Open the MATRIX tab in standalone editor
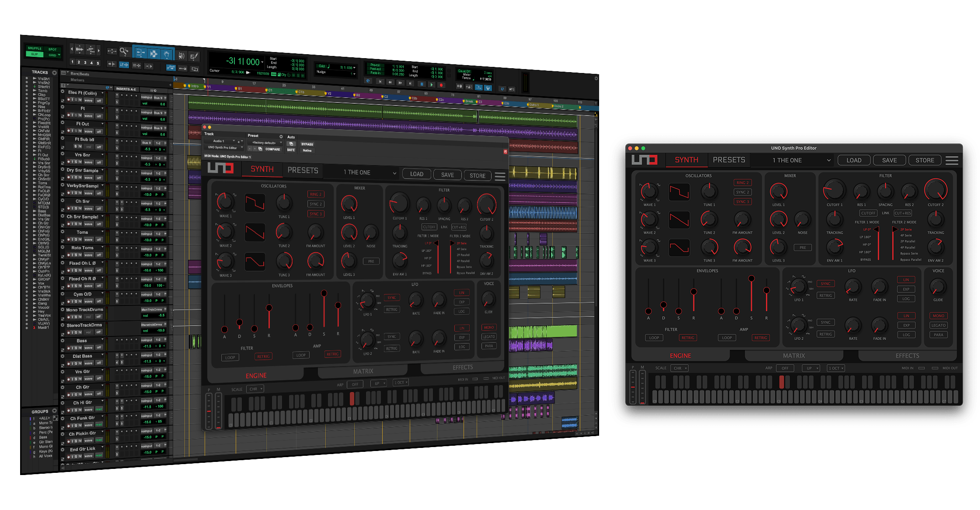Viewport: 980px width, 510px height. (794, 356)
